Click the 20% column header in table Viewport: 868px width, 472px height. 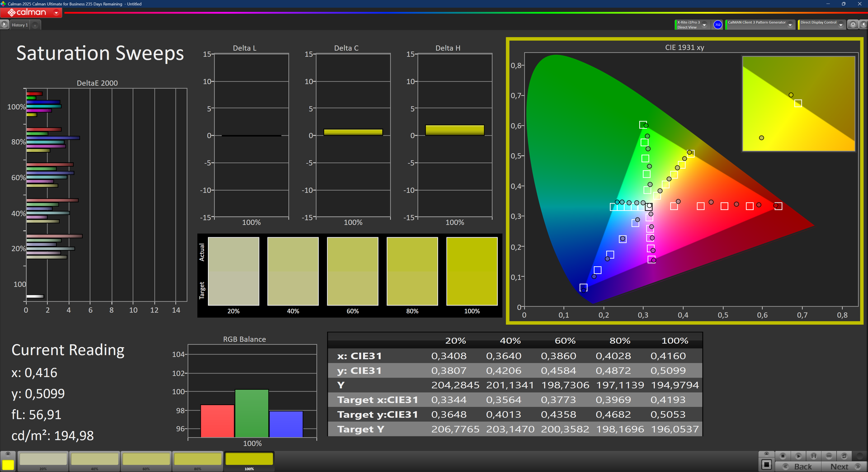click(x=455, y=341)
